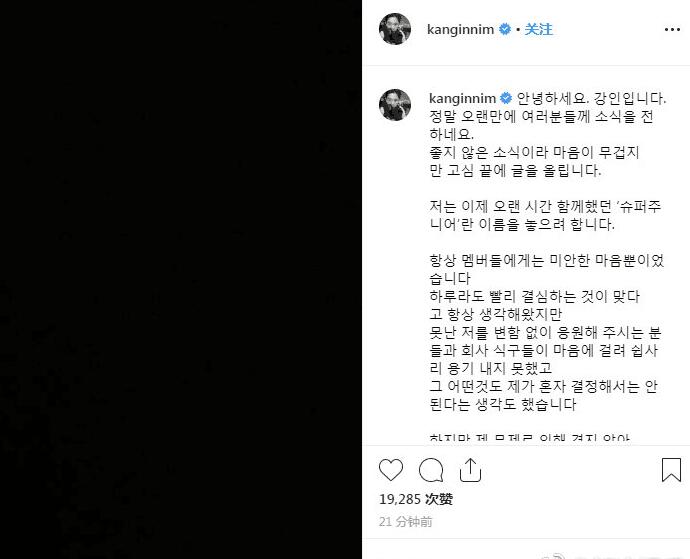Open the profile picture in the post header
This screenshot has height=559, width=690.
click(395, 29)
